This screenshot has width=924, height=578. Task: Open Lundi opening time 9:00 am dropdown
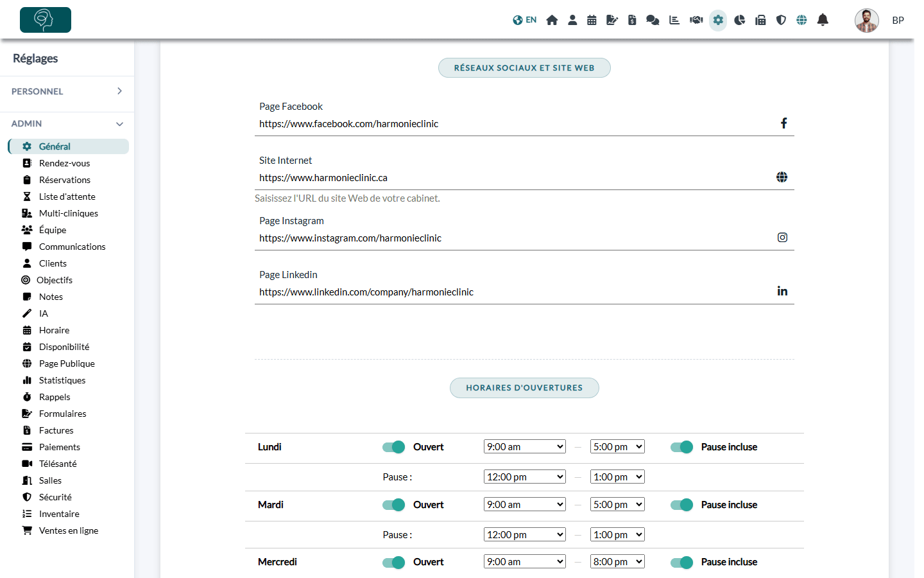click(x=525, y=447)
